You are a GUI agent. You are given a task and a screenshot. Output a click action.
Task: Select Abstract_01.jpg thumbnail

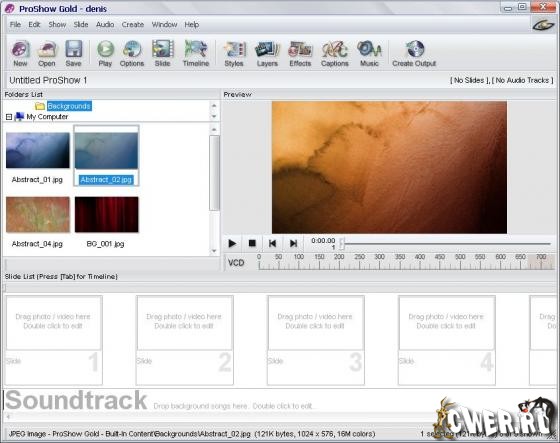(x=38, y=150)
